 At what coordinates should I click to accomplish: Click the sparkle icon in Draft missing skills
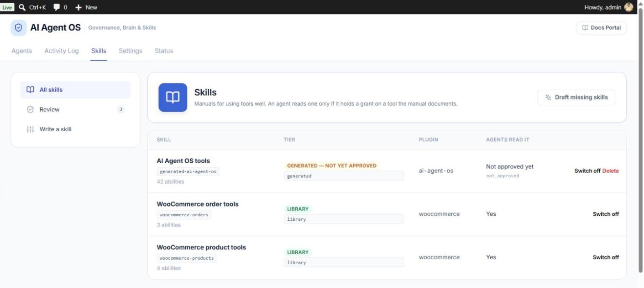(x=548, y=97)
